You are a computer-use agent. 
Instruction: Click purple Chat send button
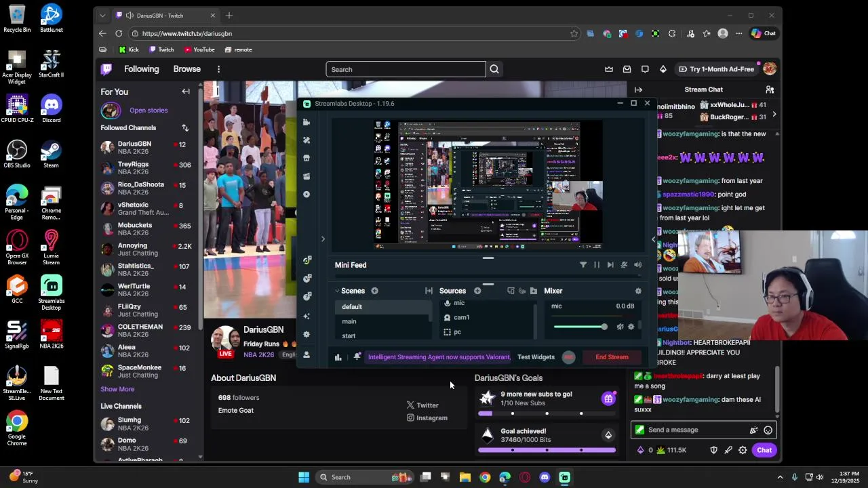[x=764, y=450]
